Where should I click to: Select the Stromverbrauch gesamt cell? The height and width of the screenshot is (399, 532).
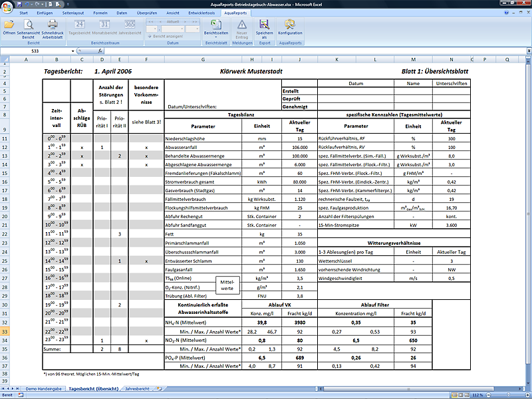203,182
